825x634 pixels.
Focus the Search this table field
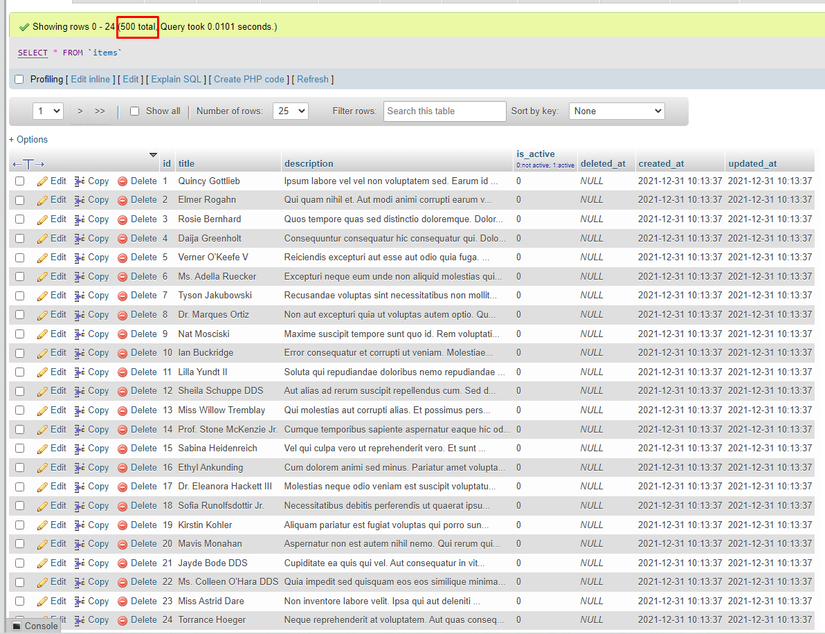[445, 111]
